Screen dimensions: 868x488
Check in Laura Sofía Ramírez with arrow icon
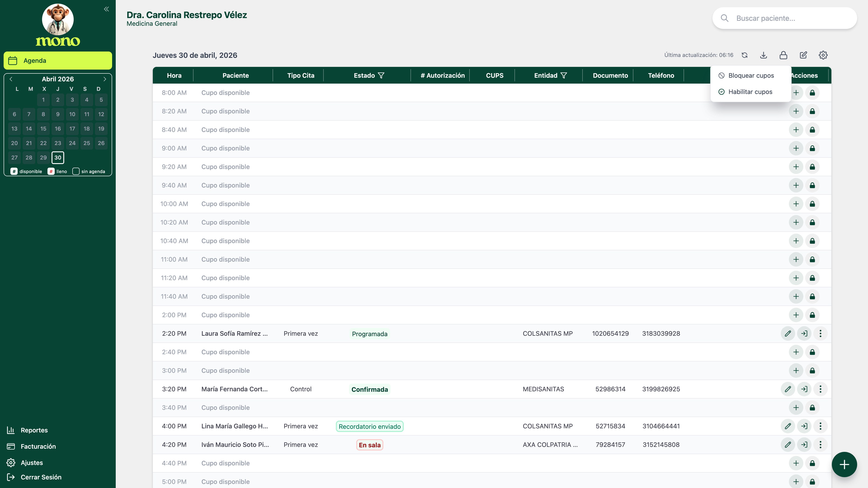coord(804,333)
